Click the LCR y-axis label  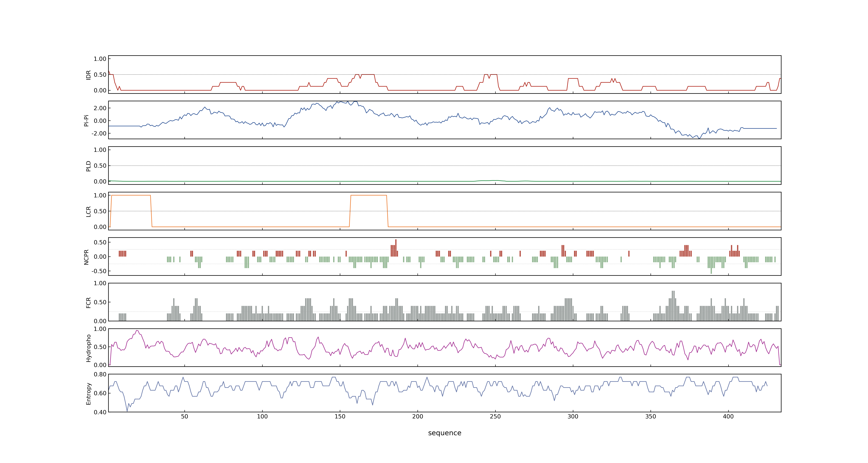point(88,211)
